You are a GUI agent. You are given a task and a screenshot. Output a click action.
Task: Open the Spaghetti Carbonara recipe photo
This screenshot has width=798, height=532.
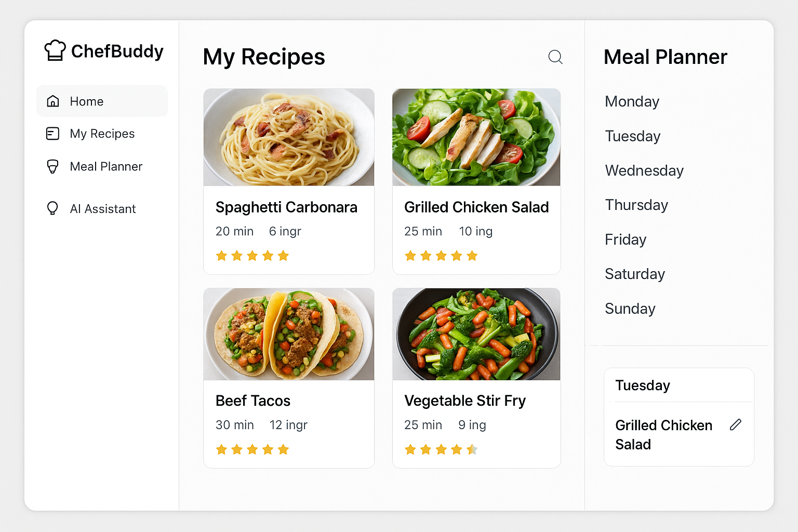pos(289,137)
